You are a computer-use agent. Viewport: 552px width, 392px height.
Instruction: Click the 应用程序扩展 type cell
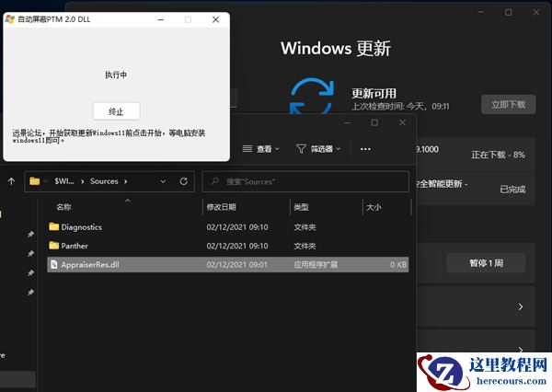316,264
